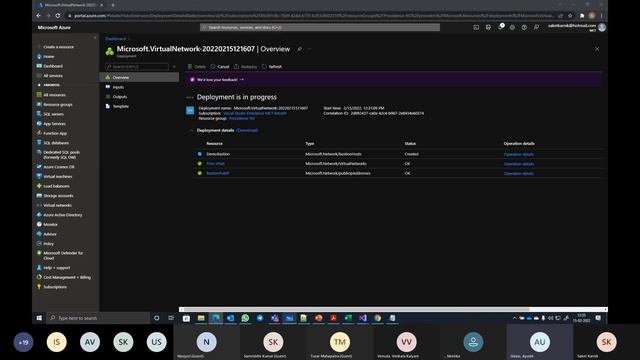Open Help + support in sidebar
Screen dimensions: 640x360
(53, 267)
